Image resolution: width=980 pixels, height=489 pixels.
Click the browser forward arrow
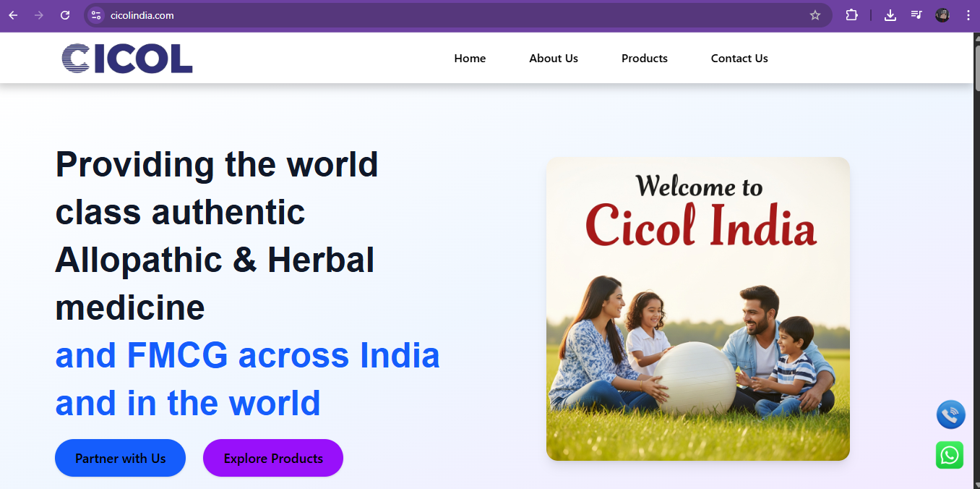39,15
